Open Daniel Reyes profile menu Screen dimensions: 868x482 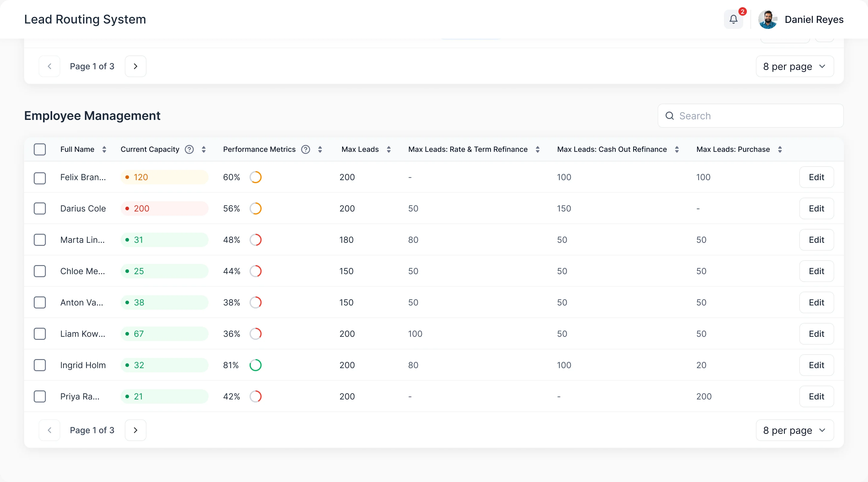[800, 19]
